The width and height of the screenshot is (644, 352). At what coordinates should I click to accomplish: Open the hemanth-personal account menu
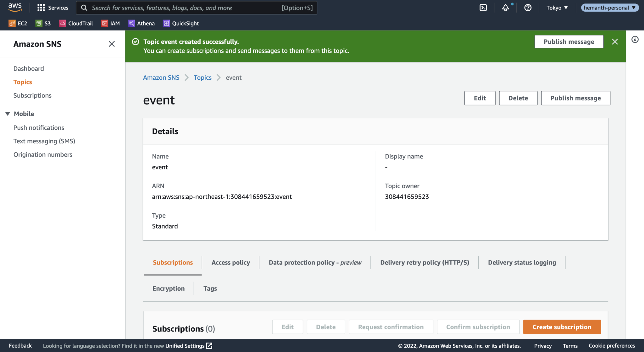[609, 8]
